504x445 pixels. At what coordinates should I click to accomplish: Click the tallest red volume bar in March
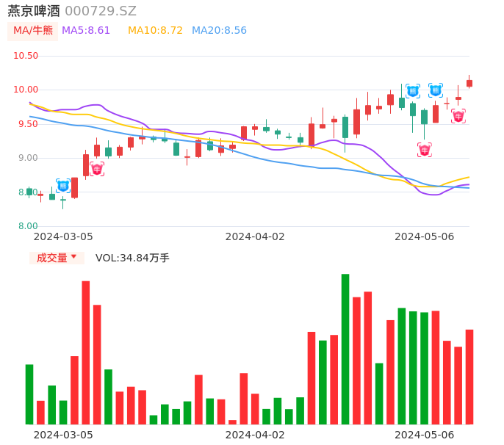pos(86,352)
